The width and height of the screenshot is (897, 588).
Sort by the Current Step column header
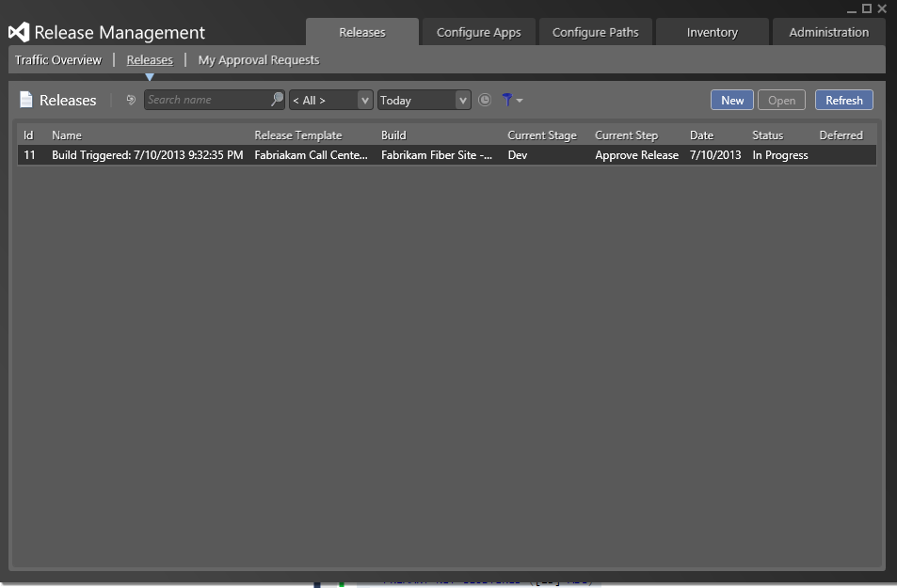(x=627, y=135)
